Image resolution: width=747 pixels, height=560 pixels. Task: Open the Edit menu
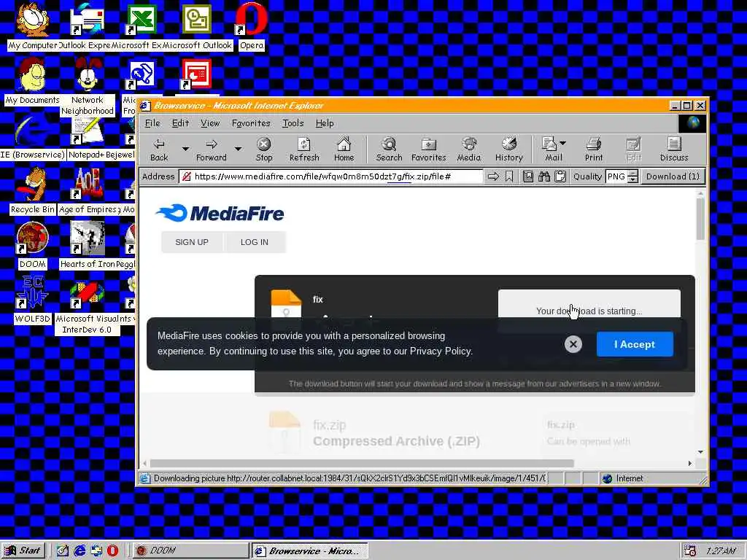(181, 123)
